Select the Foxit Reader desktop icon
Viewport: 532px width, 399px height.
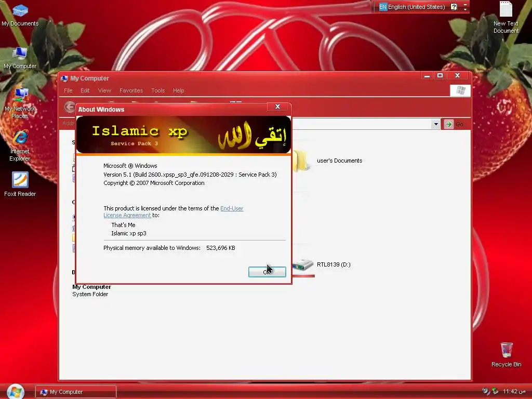tap(20, 184)
